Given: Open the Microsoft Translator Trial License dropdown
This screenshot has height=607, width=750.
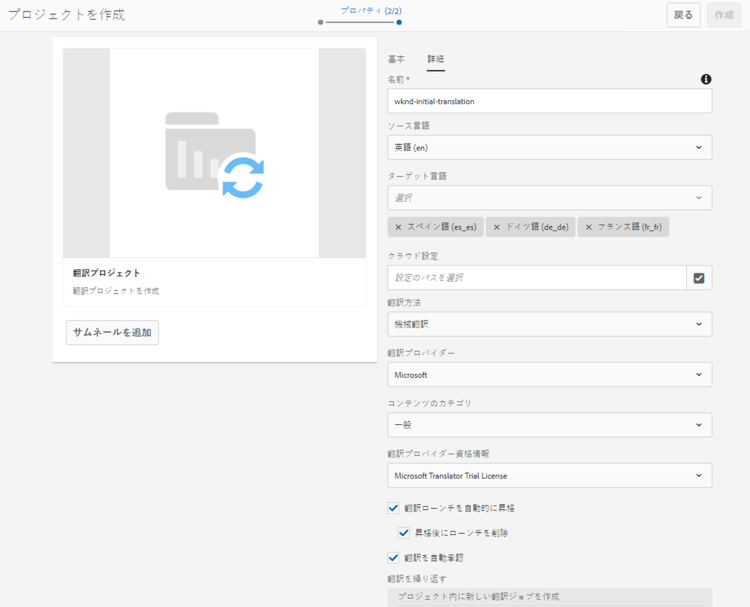Looking at the screenshot, I should click(550, 475).
